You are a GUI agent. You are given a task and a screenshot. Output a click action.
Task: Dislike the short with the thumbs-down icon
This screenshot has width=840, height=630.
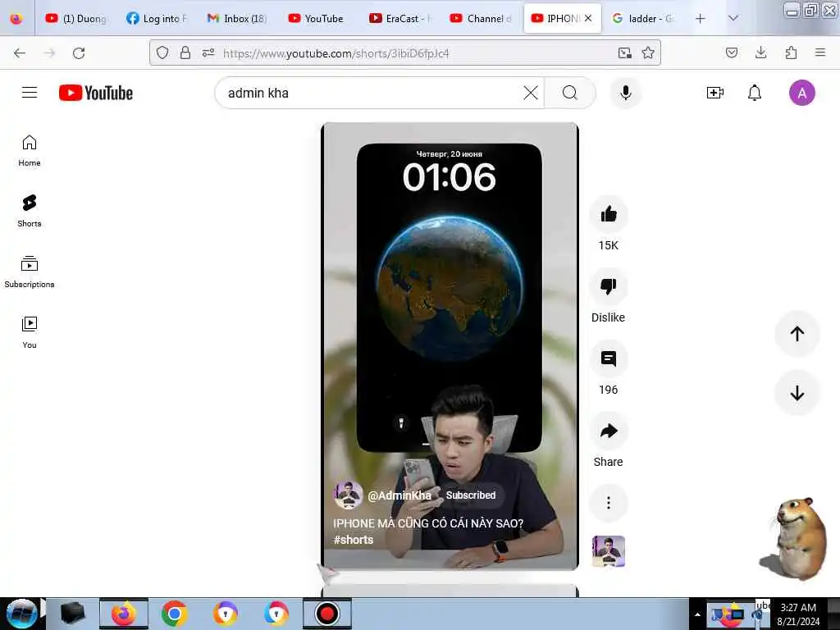(608, 286)
